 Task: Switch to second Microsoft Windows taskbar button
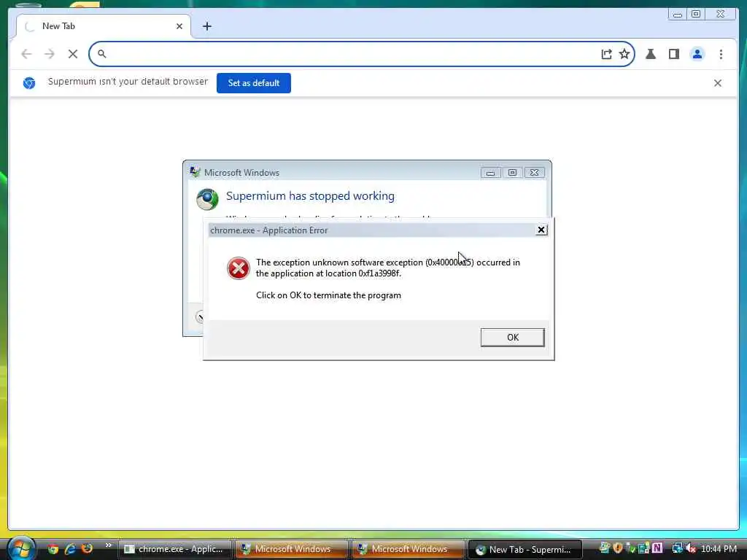[408, 549]
